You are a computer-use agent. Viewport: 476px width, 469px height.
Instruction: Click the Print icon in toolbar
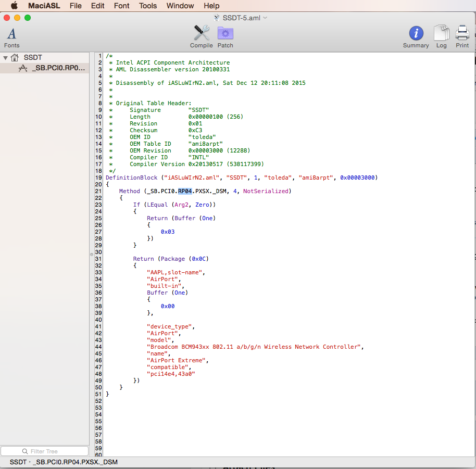click(x=462, y=33)
